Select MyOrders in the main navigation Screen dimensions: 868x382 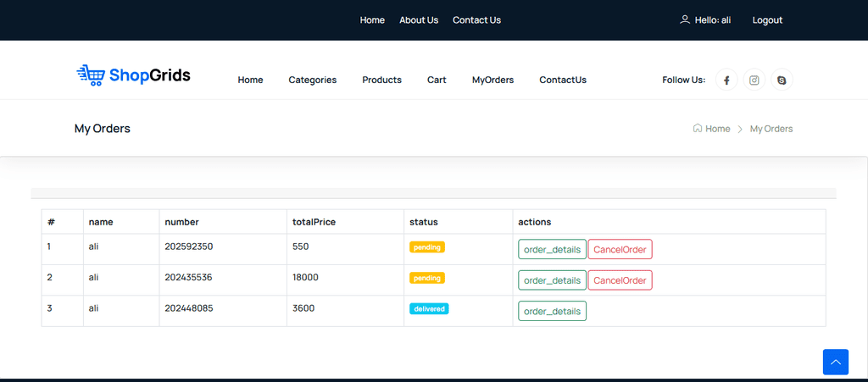coord(492,80)
